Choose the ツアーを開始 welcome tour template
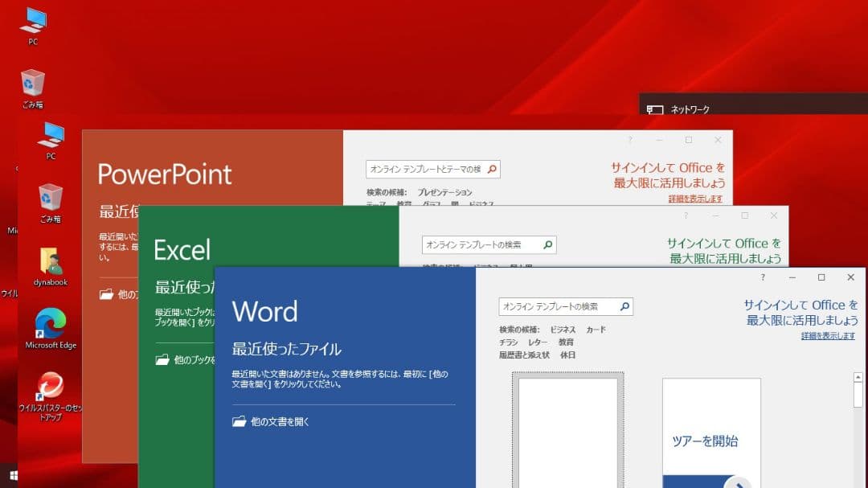 click(x=708, y=432)
